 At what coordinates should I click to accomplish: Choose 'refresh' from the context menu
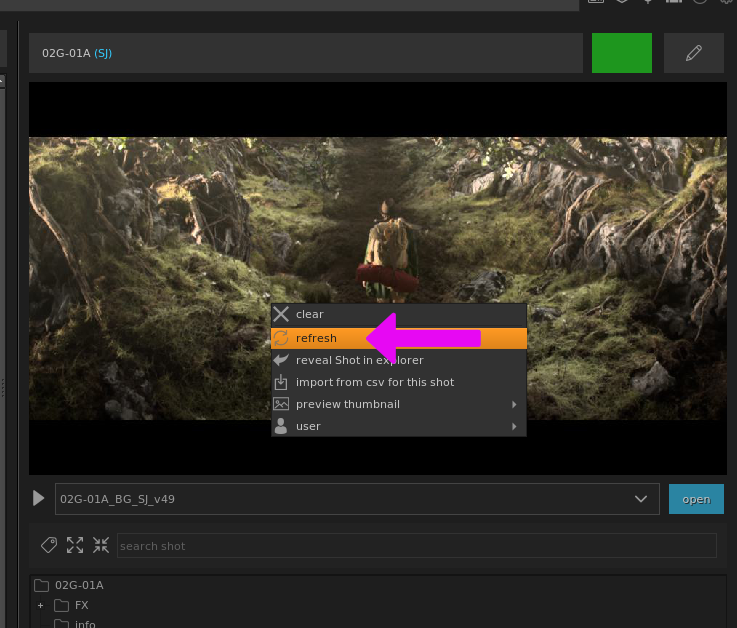pos(399,338)
